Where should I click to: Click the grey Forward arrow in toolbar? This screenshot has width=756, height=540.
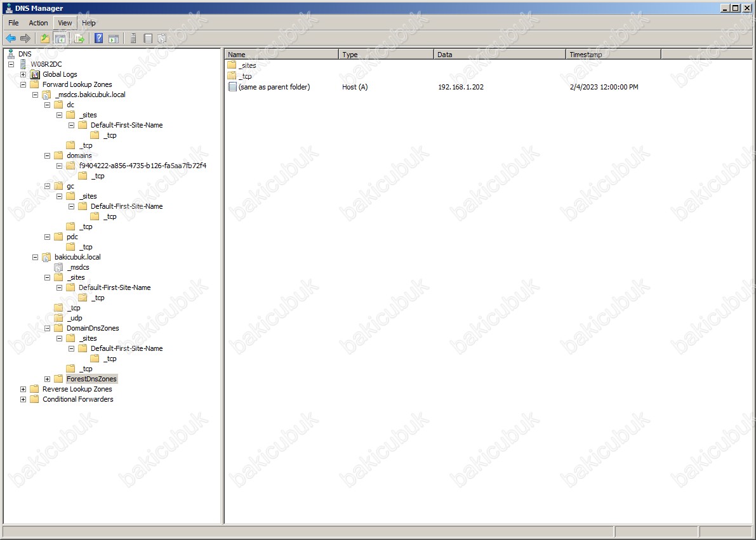click(x=25, y=38)
